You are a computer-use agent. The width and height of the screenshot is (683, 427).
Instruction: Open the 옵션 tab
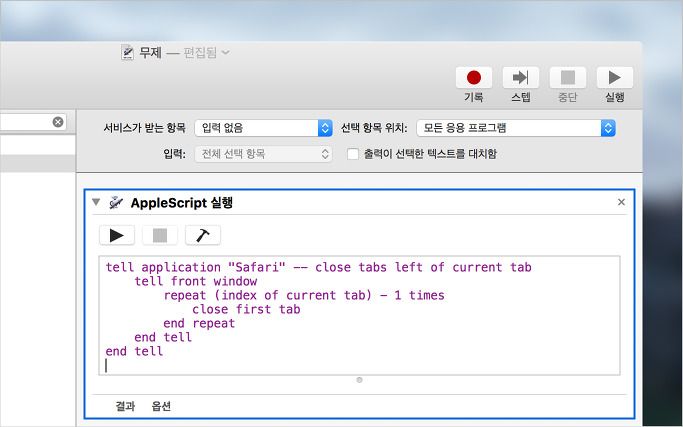pyautogui.click(x=161, y=406)
